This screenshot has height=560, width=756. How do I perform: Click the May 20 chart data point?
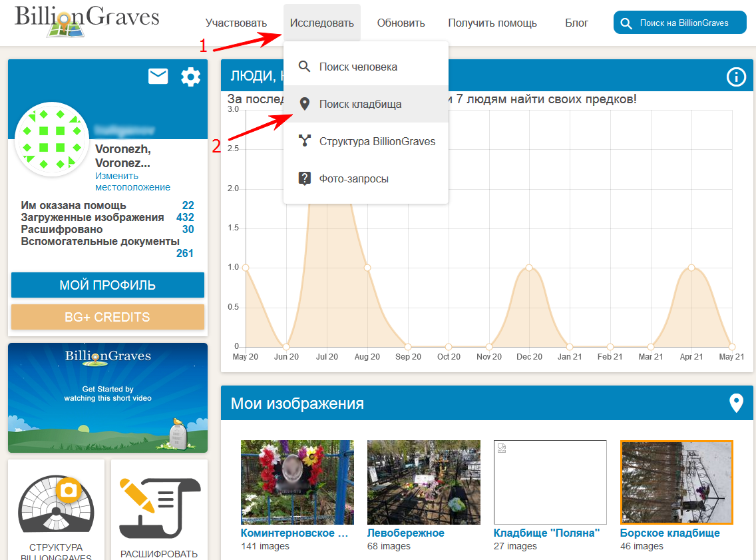[x=246, y=267]
